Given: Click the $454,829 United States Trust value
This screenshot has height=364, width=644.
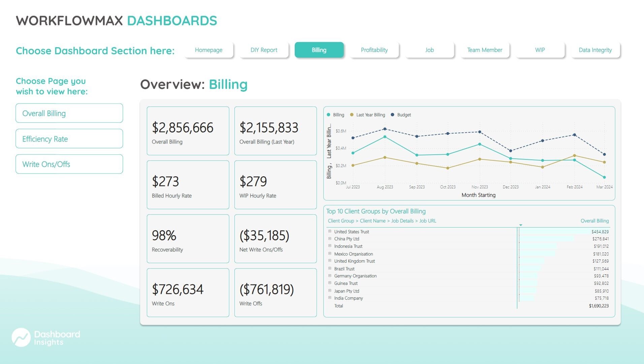Looking at the screenshot, I should pyautogui.click(x=600, y=232).
